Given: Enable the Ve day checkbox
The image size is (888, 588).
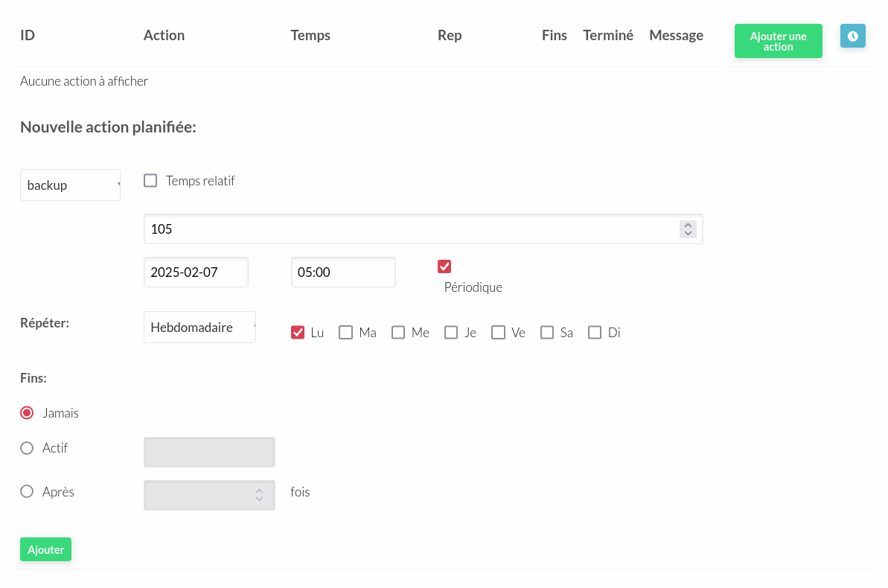Looking at the screenshot, I should 498,332.
